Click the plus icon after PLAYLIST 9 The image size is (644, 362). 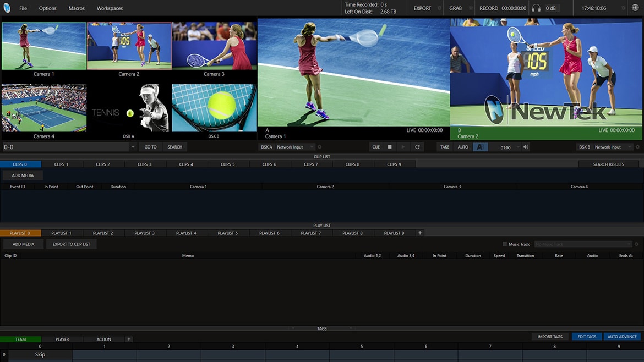pos(420,233)
